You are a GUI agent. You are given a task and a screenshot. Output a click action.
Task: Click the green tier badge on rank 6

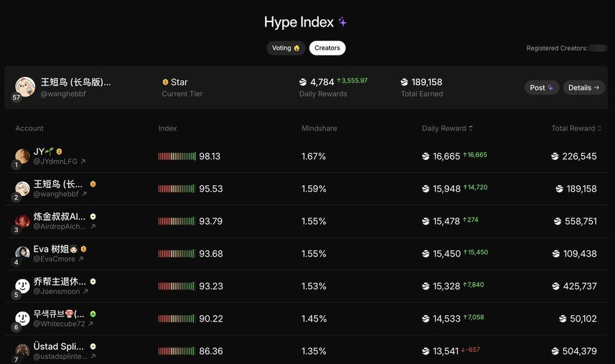point(93,314)
